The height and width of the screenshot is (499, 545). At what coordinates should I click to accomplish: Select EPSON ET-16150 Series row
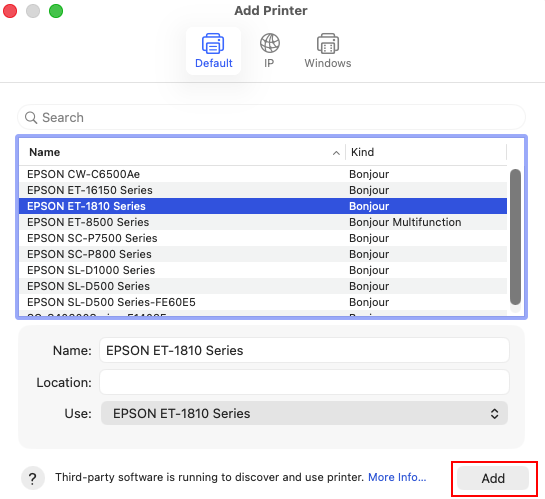click(263, 190)
